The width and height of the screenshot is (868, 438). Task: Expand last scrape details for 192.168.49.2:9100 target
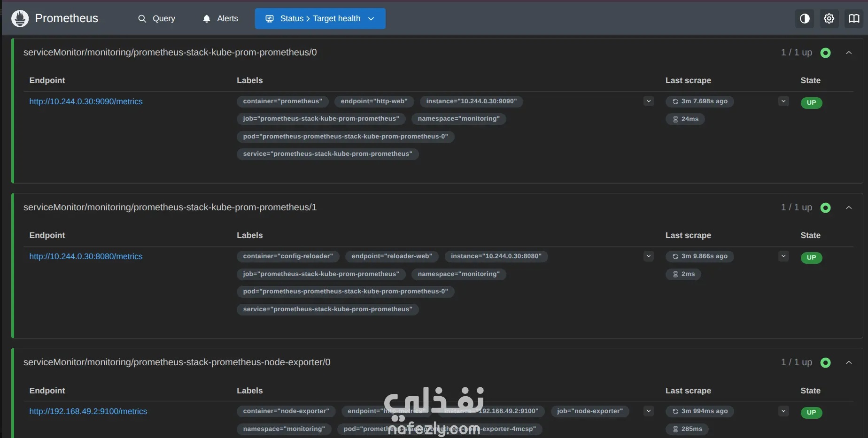coord(783,411)
